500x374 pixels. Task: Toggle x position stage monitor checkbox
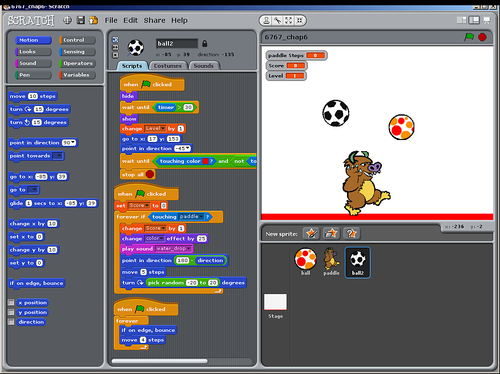point(11,302)
